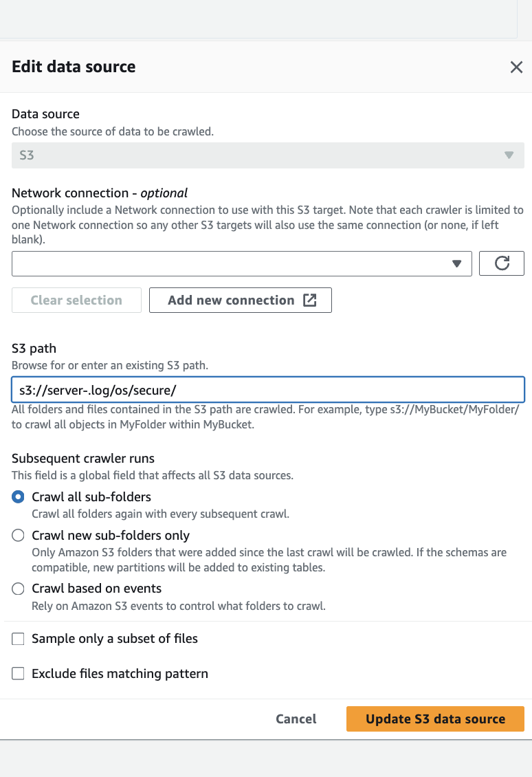Screen dimensions: 532x777
Task: Click the Crawl based on events label
Action: pos(97,589)
